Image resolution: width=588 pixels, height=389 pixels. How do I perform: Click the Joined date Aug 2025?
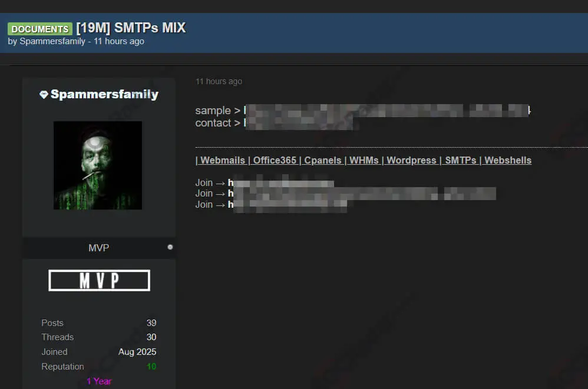137,352
